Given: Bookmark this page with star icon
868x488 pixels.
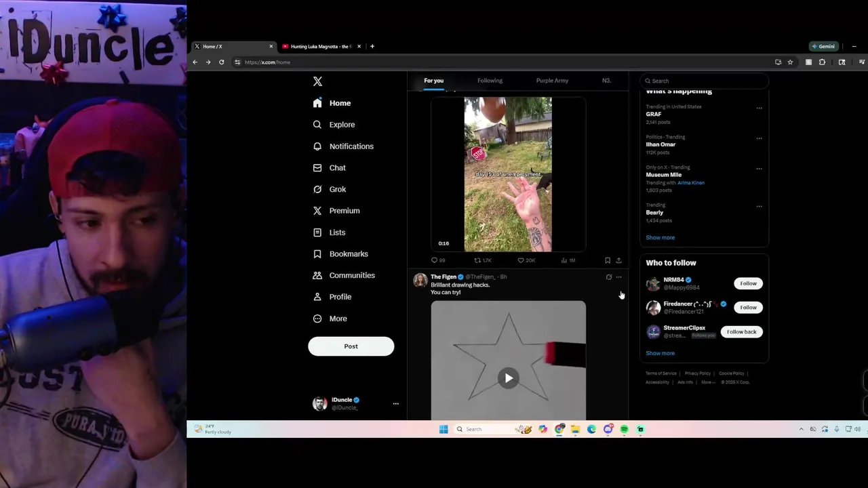Looking at the screenshot, I should (790, 62).
